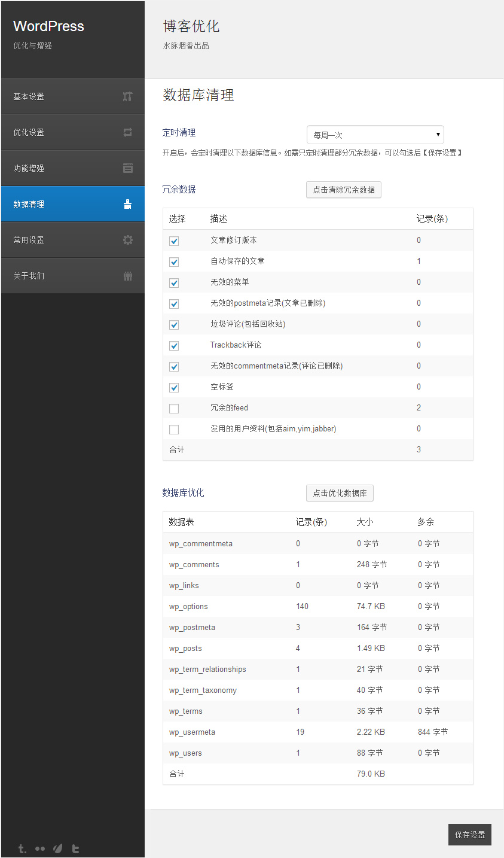Viewport: 504px width, 858px height.
Task: Click the 点击清除冗余数据 button
Action: coord(344,190)
